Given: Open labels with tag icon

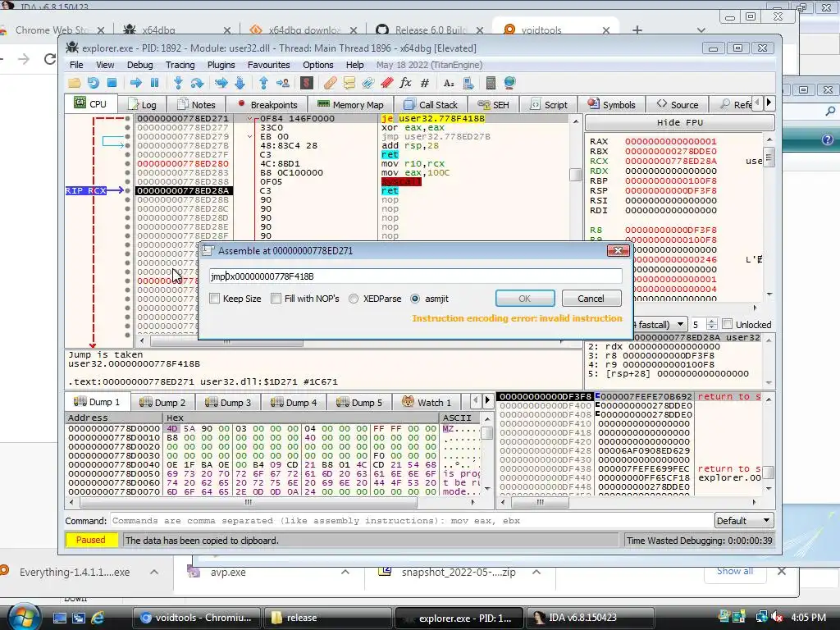Looking at the screenshot, I should 368,83.
